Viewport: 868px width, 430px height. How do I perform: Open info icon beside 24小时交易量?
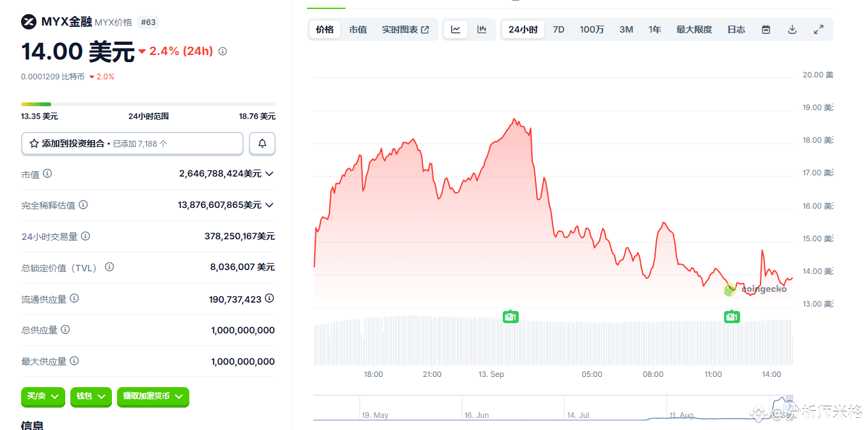85,236
